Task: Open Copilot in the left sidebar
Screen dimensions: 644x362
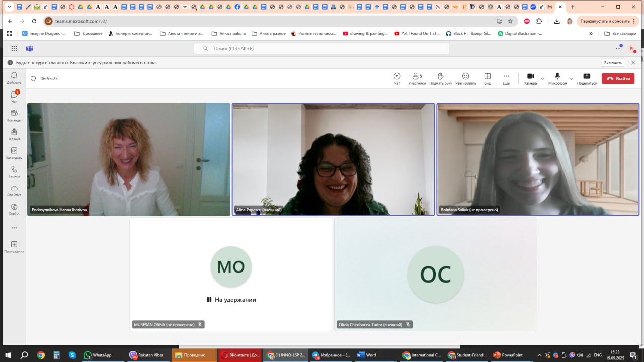Action: [x=14, y=209]
